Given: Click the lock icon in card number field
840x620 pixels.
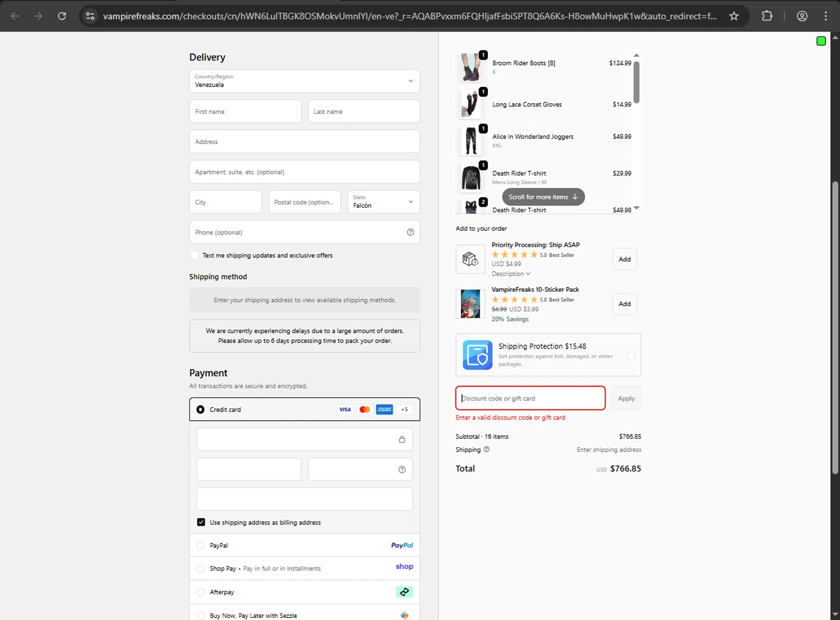Looking at the screenshot, I should coord(402,440).
